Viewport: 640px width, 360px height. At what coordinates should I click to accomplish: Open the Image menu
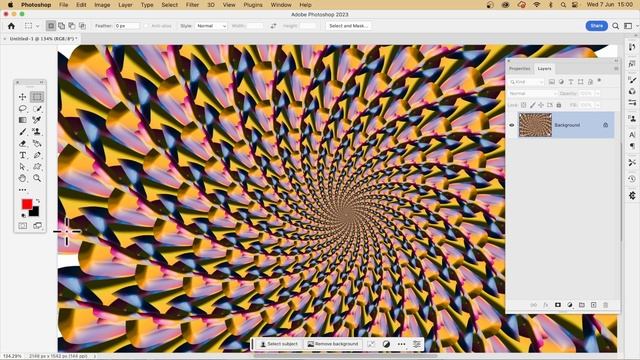102,5
